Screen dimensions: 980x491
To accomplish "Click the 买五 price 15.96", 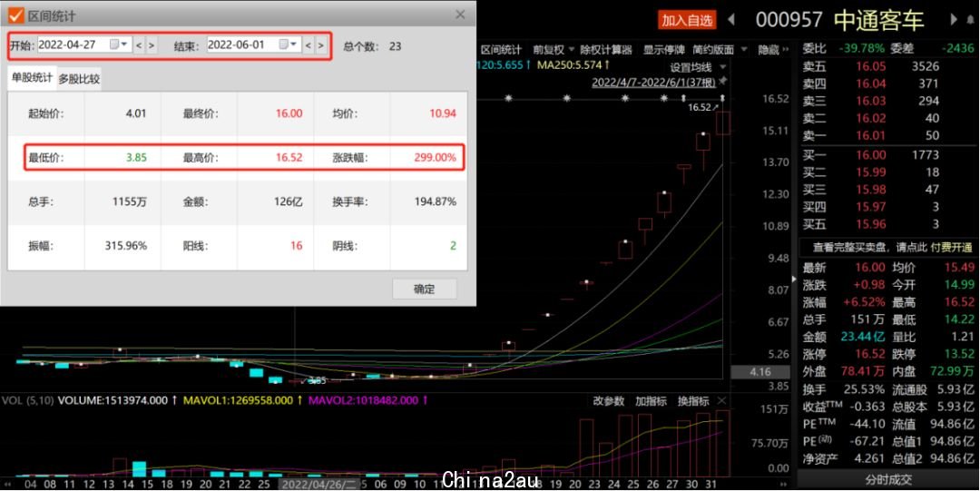I will point(870,224).
